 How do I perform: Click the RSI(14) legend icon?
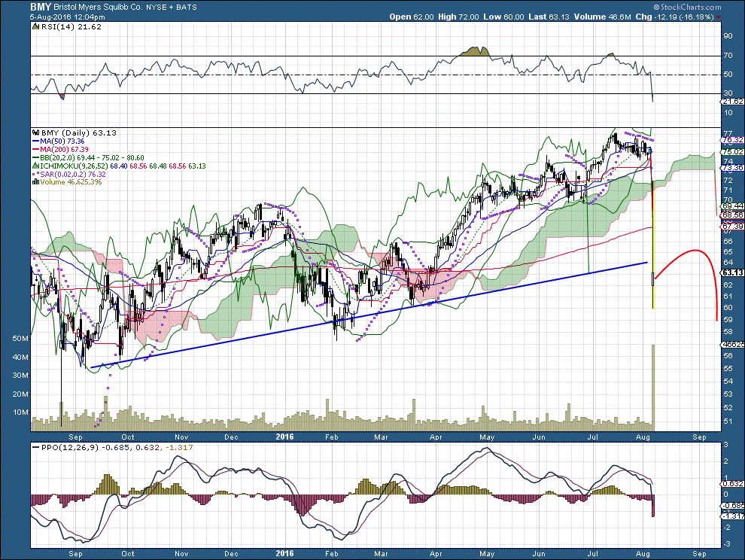tap(35, 27)
